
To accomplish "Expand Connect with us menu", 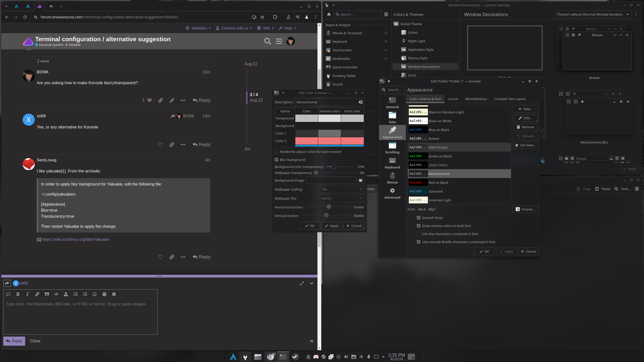I will tap(234, 28).
